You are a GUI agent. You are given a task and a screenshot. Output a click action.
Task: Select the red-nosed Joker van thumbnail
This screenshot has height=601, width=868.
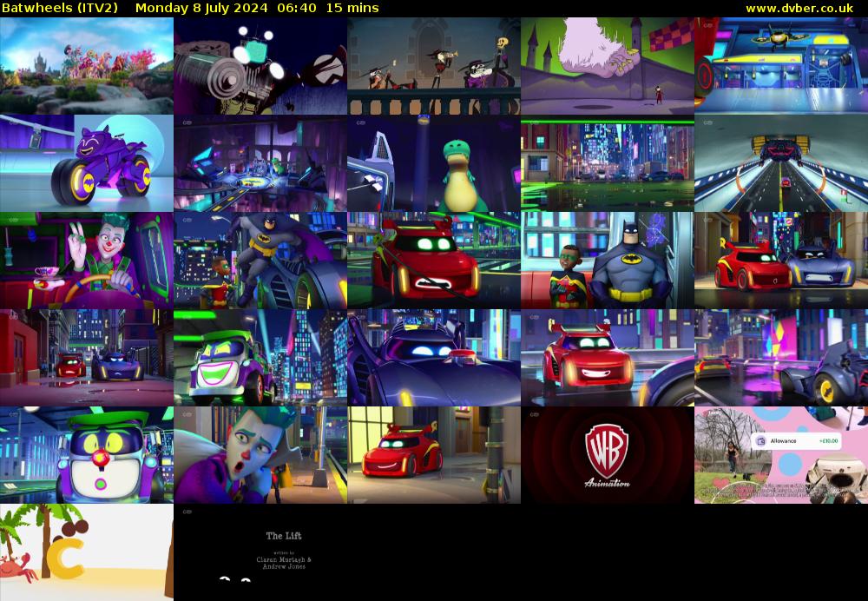tap(87, 455)
